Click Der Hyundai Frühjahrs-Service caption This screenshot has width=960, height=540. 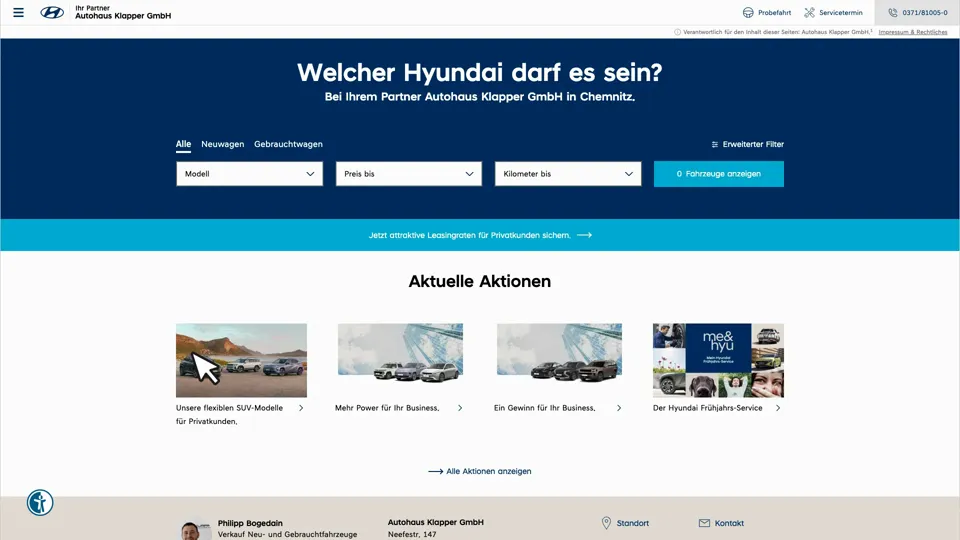[x=708, y=408]
